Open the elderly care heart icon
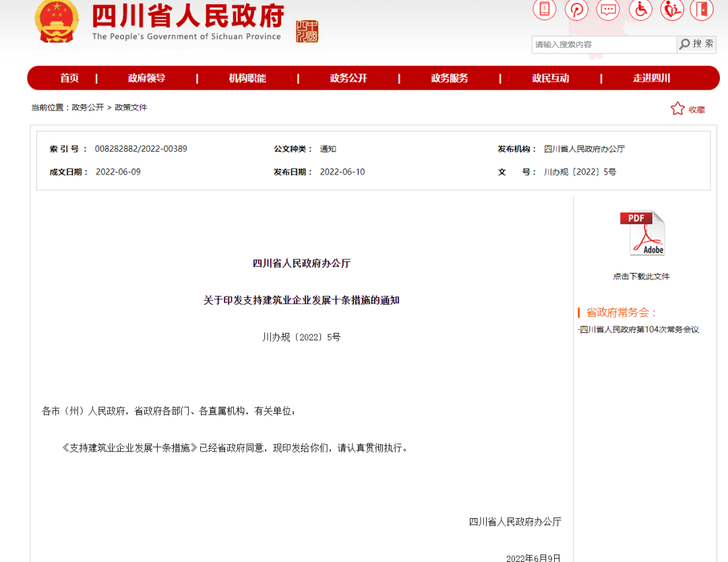This screenshot has width=728, height=562. coord(672,9)
